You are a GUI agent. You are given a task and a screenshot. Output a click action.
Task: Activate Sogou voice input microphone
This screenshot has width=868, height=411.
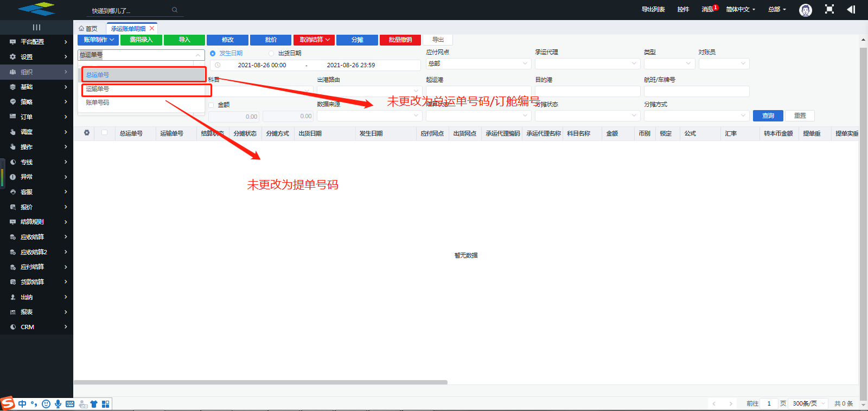(58, 404)
